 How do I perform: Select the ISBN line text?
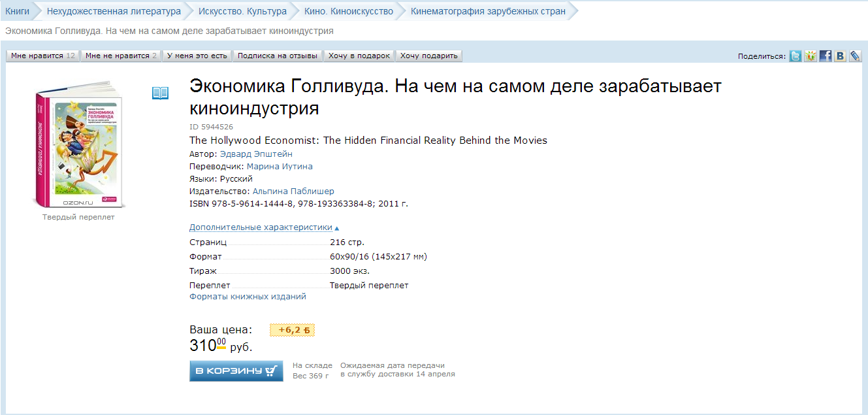point(298,204)
